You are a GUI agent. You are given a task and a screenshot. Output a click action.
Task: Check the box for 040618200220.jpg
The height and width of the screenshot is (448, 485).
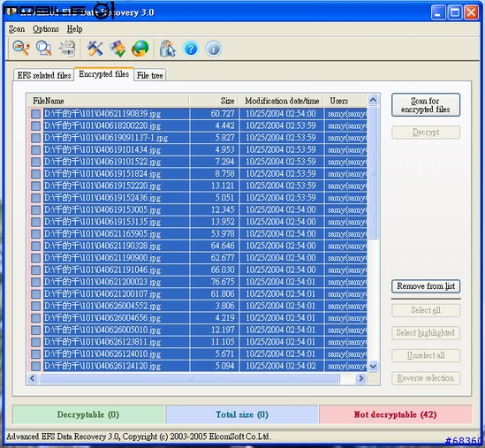35,126
